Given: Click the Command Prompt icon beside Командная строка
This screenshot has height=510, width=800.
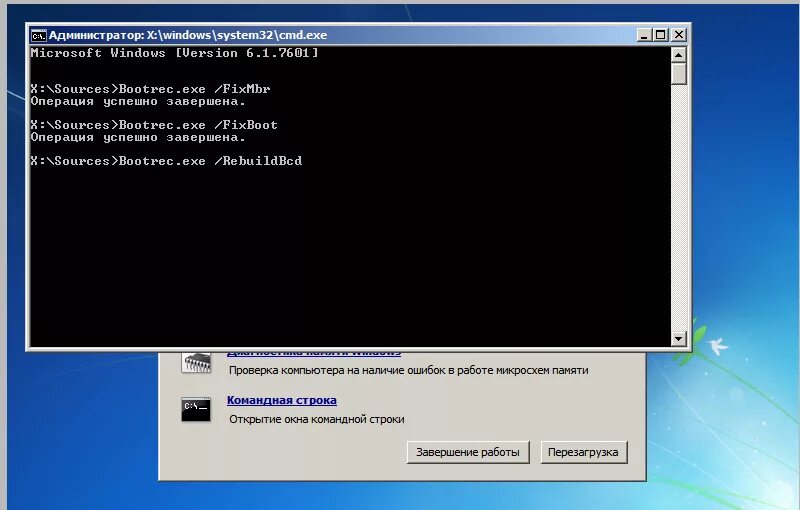Looking at the screenshot, I should [196, 410].
